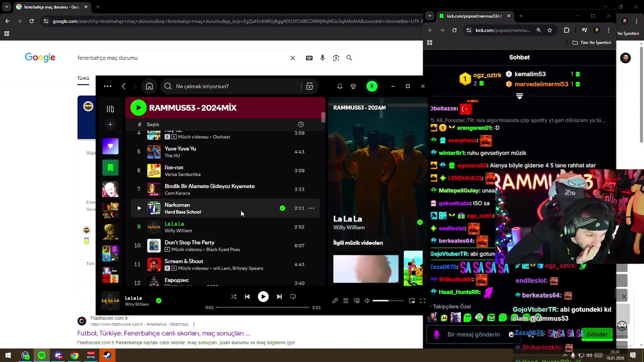Open lyrics microphone icon
Image resolution: width=644 pixels, height=362 pixels.
pos(335,301)
